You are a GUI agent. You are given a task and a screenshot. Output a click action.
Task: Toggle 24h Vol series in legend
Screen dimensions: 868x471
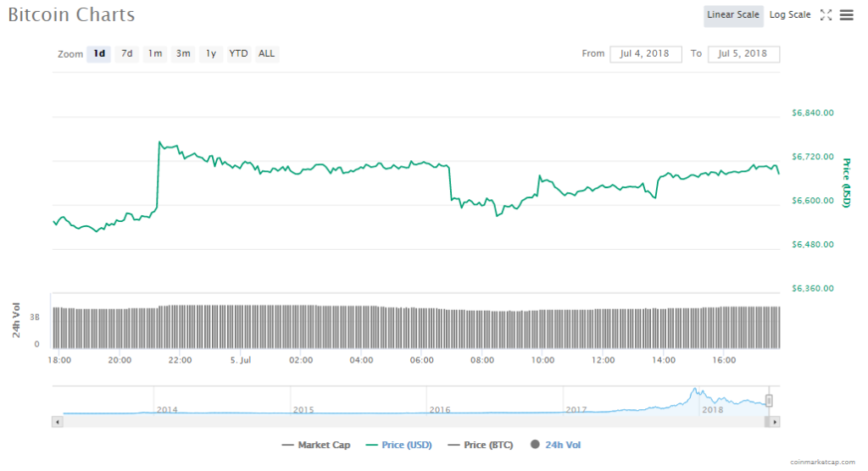[x=557, y=445]
